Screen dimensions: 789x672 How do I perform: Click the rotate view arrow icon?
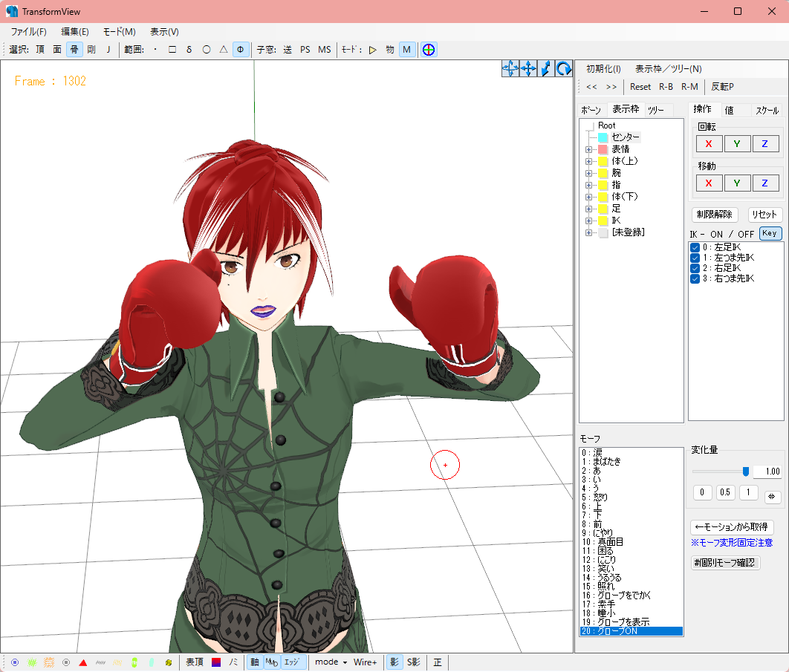(x=564, y=68)
